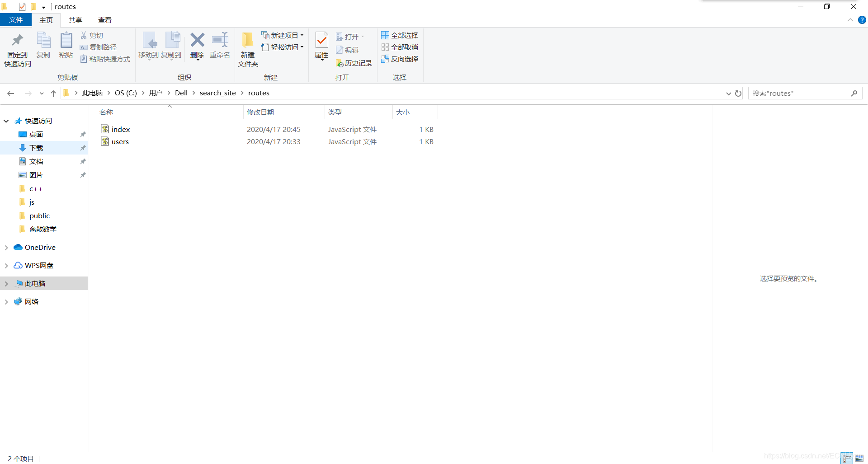Click the Copy (复制) ribbon icon
The image size is (868, 464).
coord(43,40)
